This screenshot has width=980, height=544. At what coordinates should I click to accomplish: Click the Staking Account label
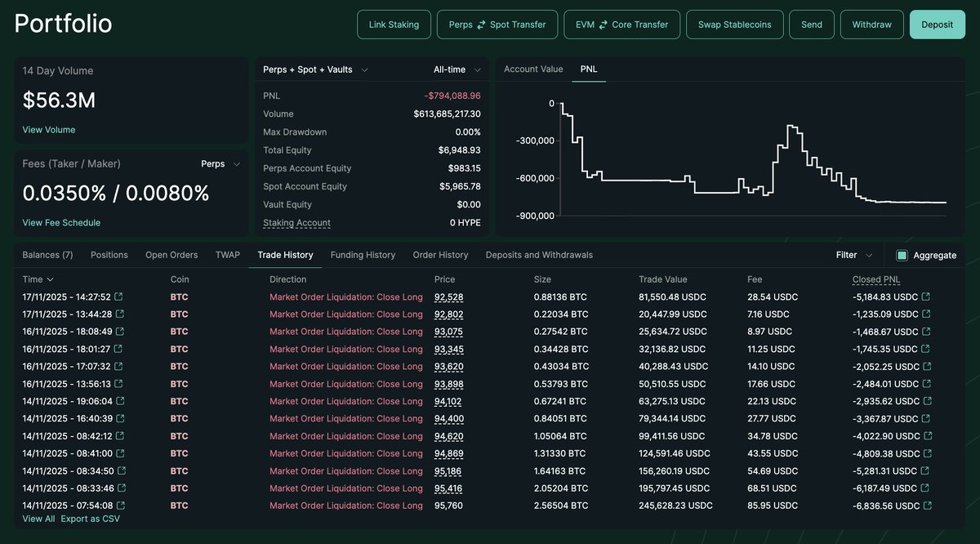[x=296, y=223]
